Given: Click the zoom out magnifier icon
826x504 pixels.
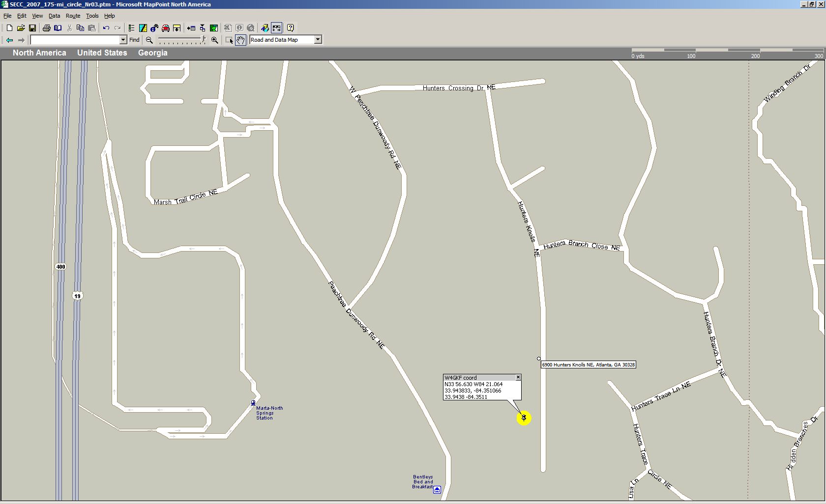Looking at the screenshot, I should point(149,40).
